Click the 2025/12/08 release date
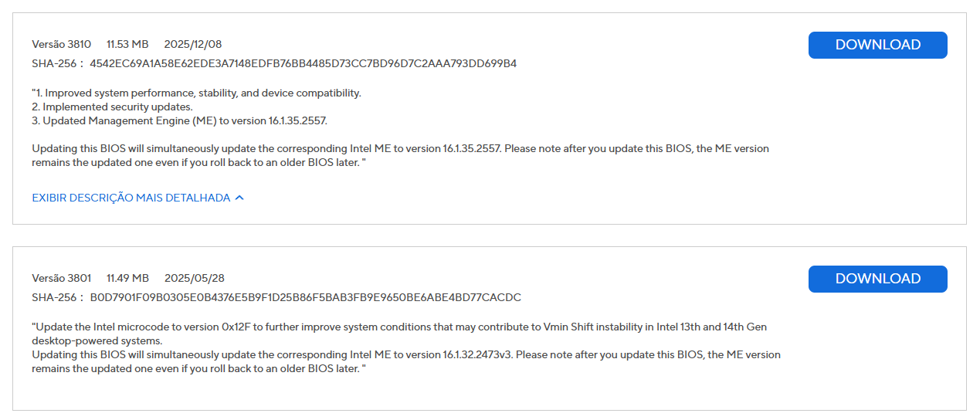This screenshot has height=420, width=980. point(193,44)
